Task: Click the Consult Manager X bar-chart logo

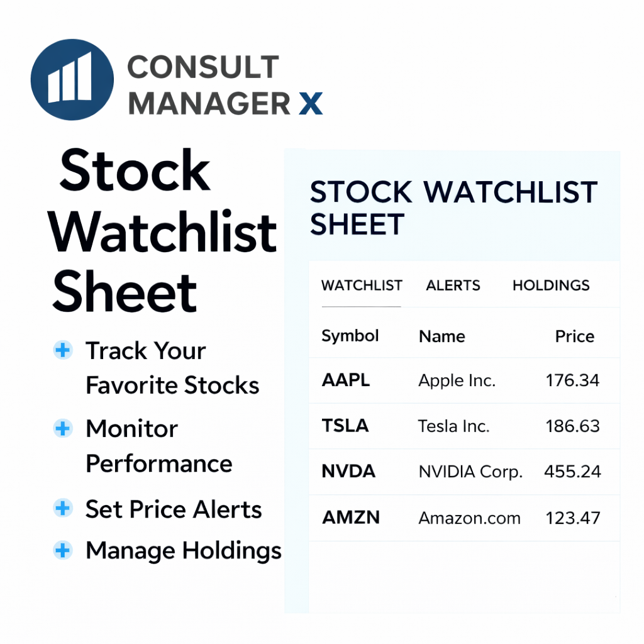Action: pyautogui.click(x=72, y=79)
